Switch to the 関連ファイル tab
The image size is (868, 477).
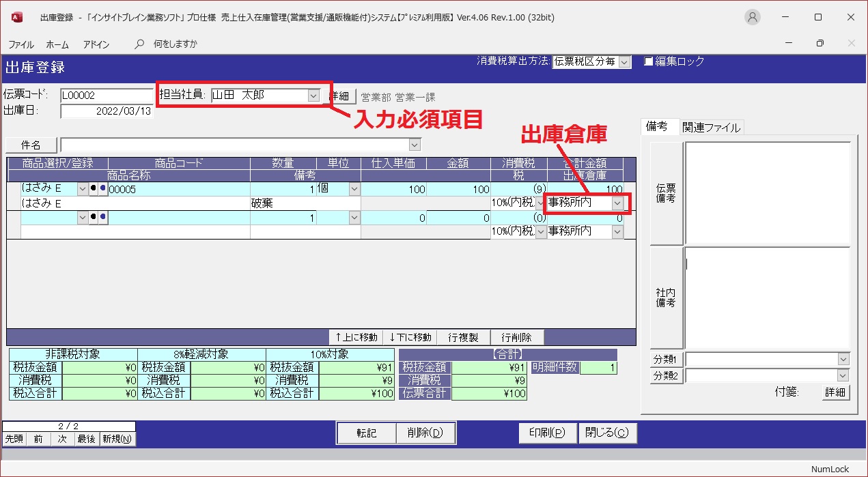point(711,127)
